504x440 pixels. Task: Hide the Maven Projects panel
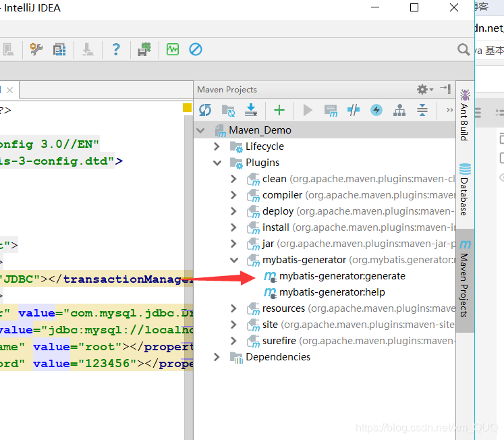click(x=446, y=88)
